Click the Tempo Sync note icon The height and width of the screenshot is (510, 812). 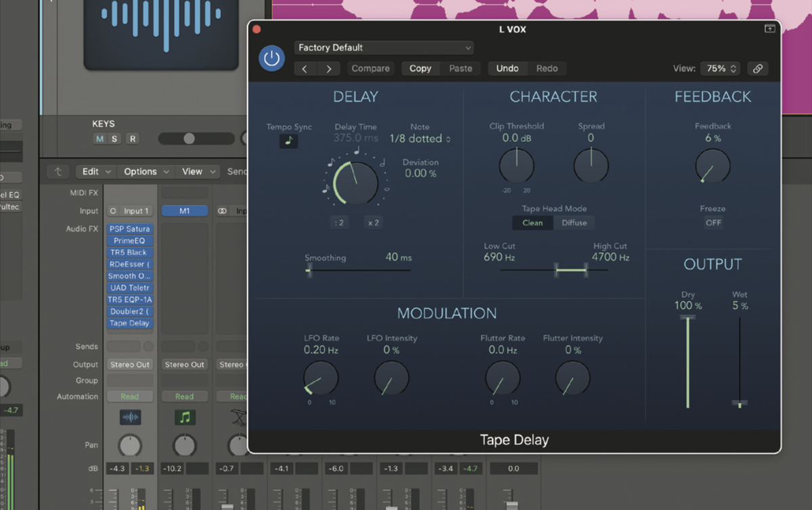pyautogui.click(x=288, y=142)
